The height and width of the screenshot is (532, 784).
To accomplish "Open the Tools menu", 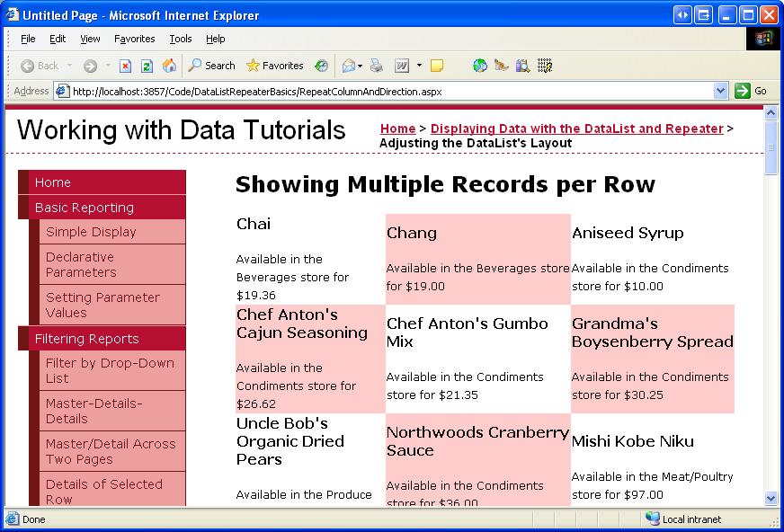I will pos(180,39).
